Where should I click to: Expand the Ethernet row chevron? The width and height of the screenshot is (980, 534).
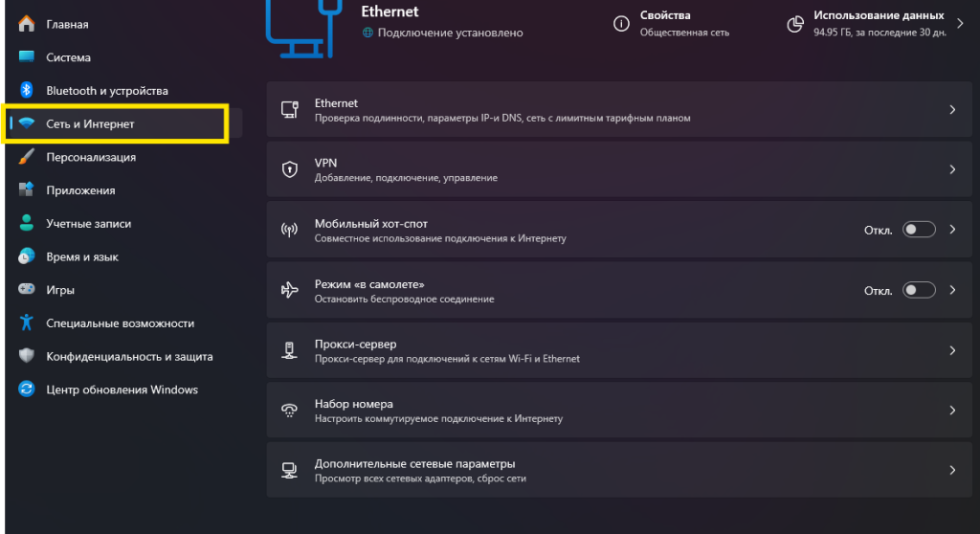[x=952, y=110]
